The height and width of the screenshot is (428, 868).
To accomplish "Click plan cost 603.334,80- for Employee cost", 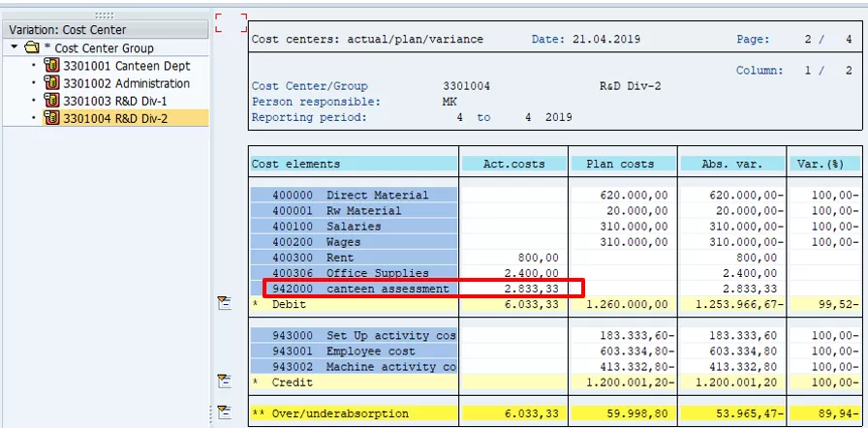I will pyautogui.click(x=636, y=351).
